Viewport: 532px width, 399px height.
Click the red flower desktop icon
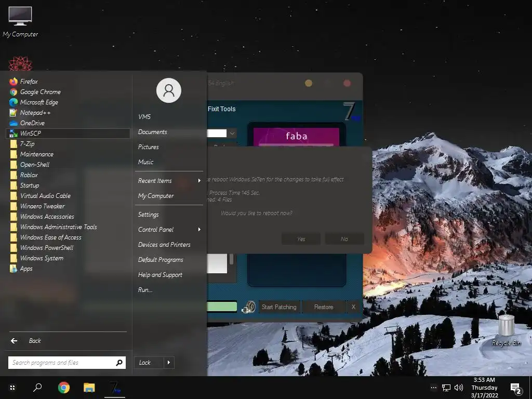tap(20, 63)
